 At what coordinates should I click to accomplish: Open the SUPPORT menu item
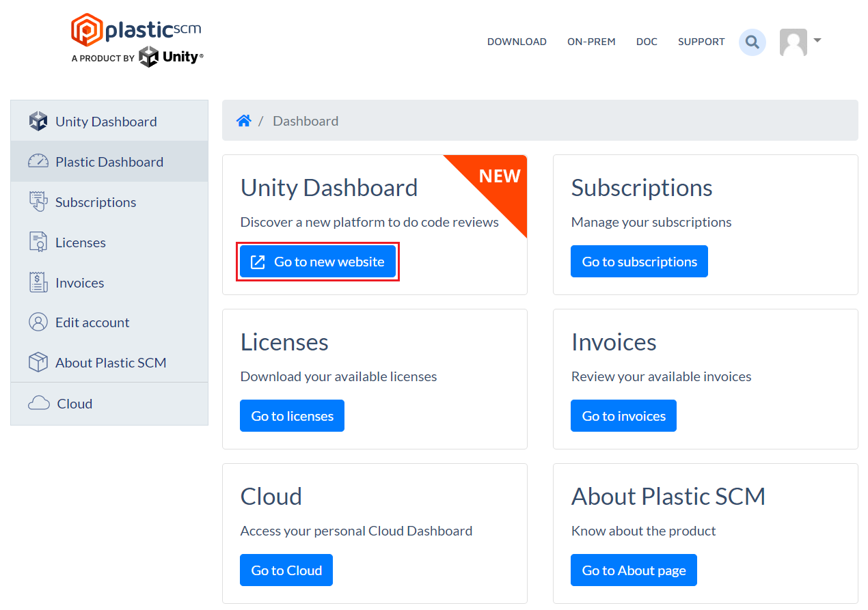click(701, 42)
